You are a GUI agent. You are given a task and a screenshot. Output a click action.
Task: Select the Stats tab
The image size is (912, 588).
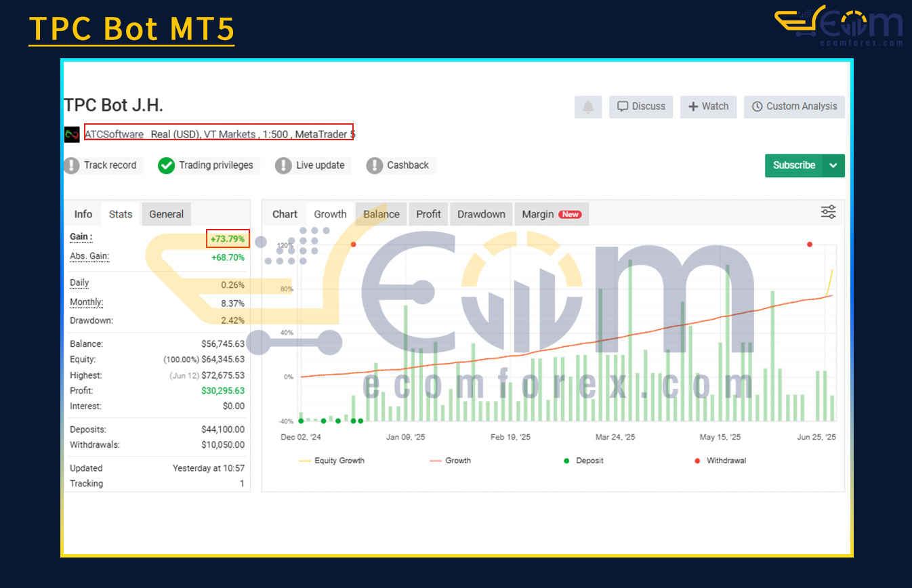click(121, 214)
